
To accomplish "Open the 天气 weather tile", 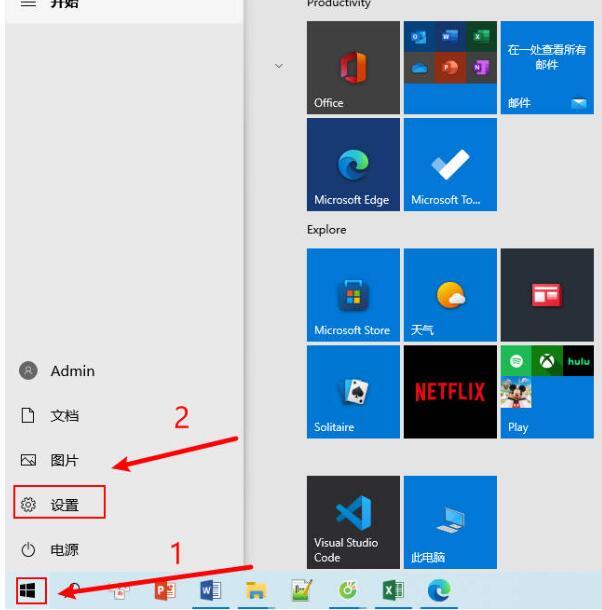I will click(450, 294).
